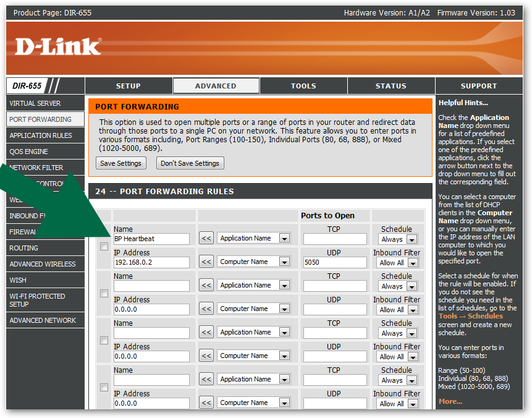Follow the Tools → Schedules link
Screen dimensions: 532x418
point(471,316)
